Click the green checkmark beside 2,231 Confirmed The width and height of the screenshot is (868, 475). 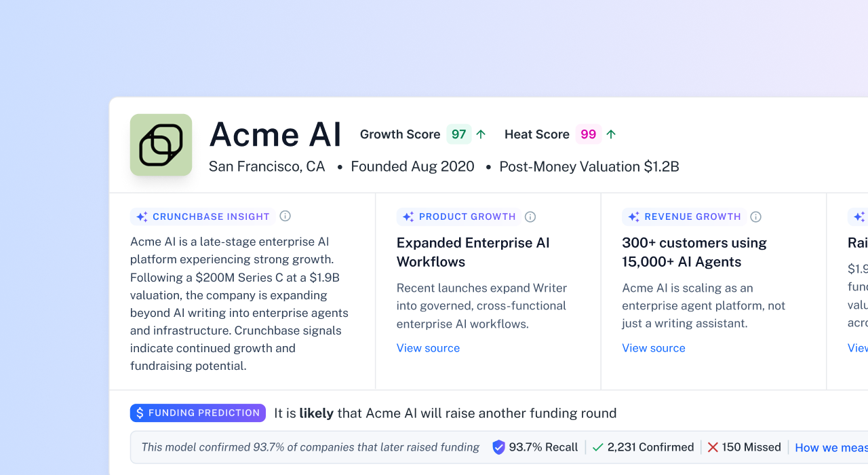pos(597,447)
